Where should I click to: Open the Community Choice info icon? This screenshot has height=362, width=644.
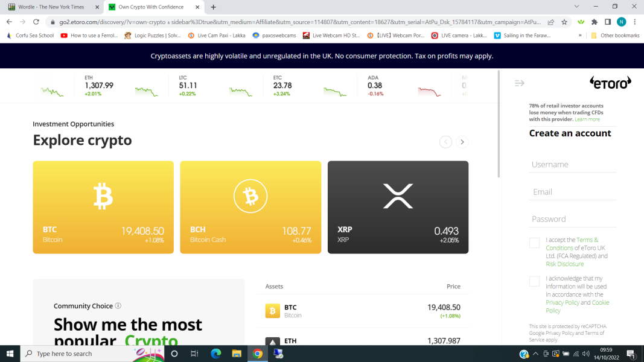(118, 306)
